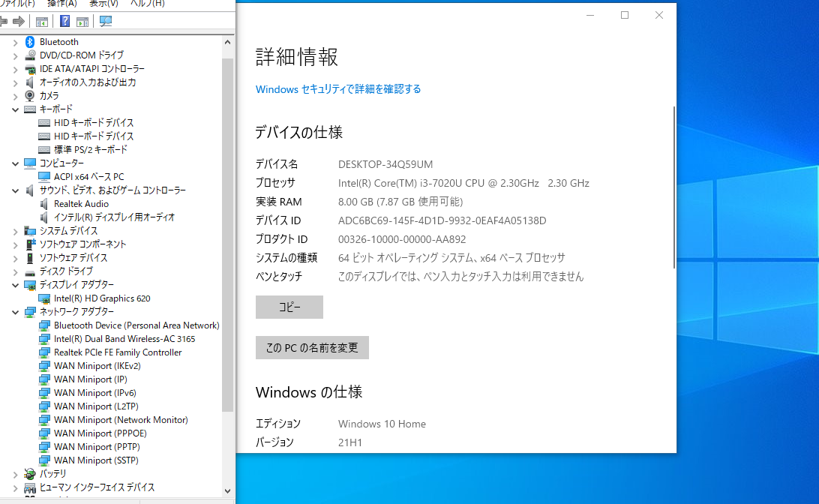The width and height of the screenshot is (819, 504).
Task: Click the この PC の名前を変更 button
Action: (x=312, y=348)
